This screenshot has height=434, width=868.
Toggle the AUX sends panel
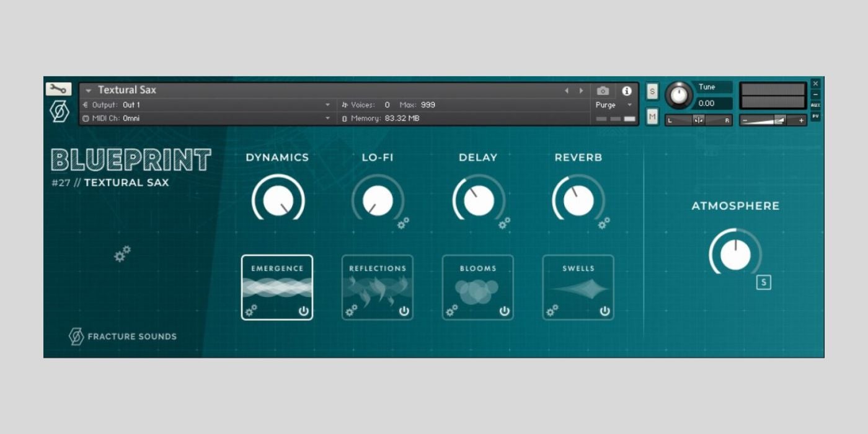[815, 105]
